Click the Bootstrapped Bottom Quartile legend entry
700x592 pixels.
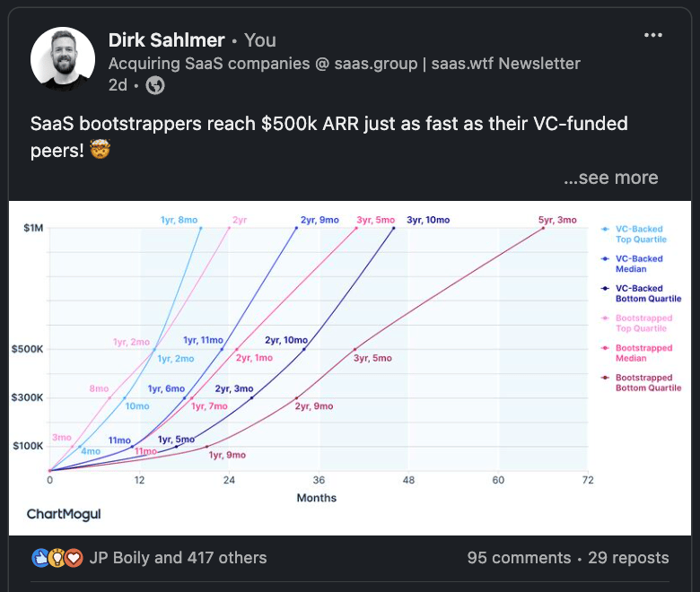tap(642, 383)
